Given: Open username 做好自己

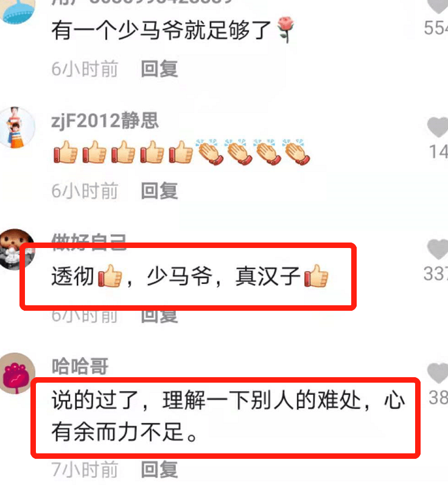Looking at the screenshot, I should point(89,241).
